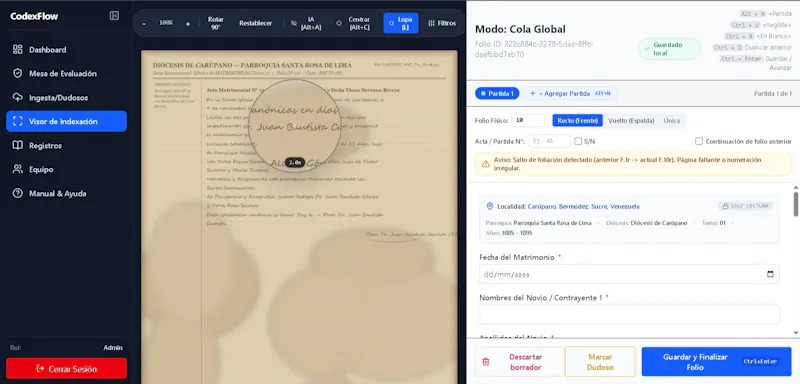The width and height of the screenshot is (800, 384).
Task: Click the location pin icon beside Localidad
Action: pos(490,206)
